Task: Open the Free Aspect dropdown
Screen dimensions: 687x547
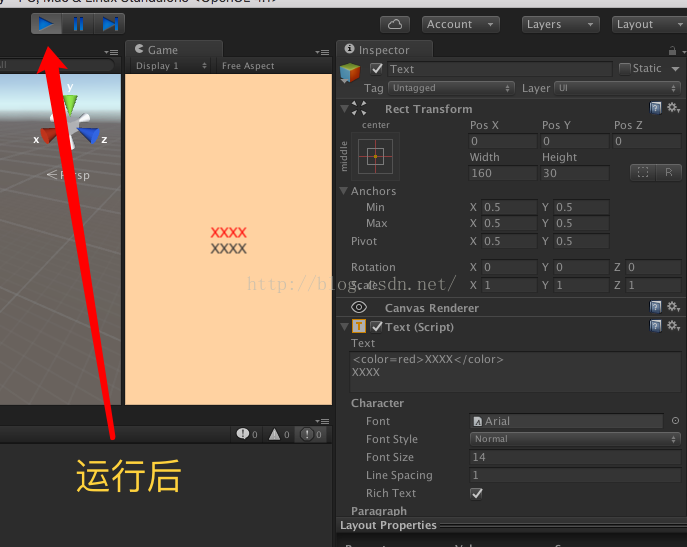Action: (248, 66)
